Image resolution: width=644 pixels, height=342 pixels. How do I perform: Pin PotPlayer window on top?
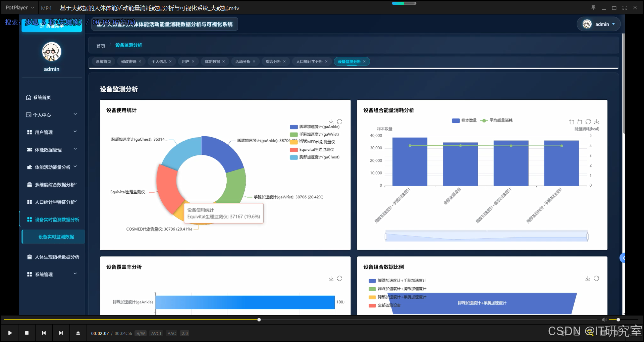click(593, 8)
